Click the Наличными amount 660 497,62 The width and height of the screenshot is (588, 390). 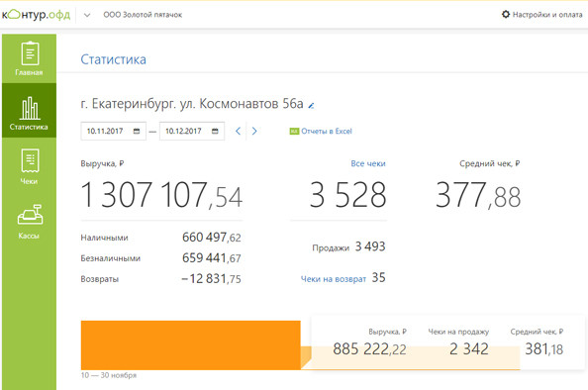[x=212, y=238]
